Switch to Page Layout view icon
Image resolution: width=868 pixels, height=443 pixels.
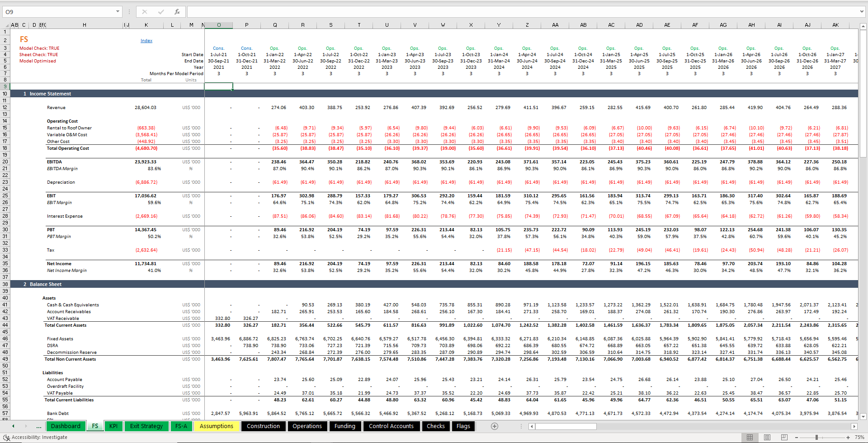click(x=767, y=438)
